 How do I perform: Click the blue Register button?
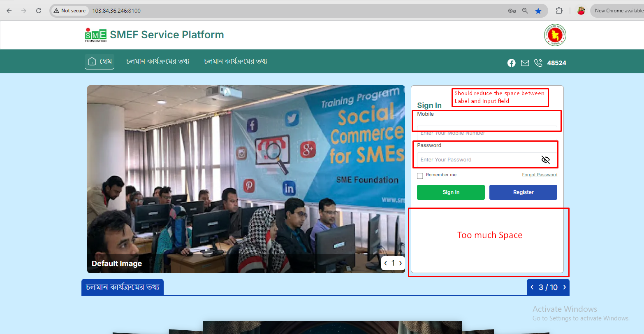[x=523, y=192]
